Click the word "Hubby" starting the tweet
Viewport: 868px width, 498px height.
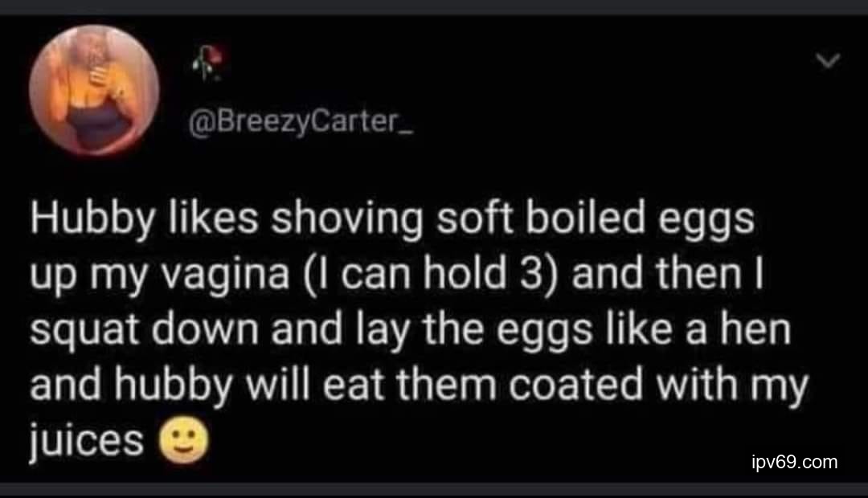click(x=78, y=221)
